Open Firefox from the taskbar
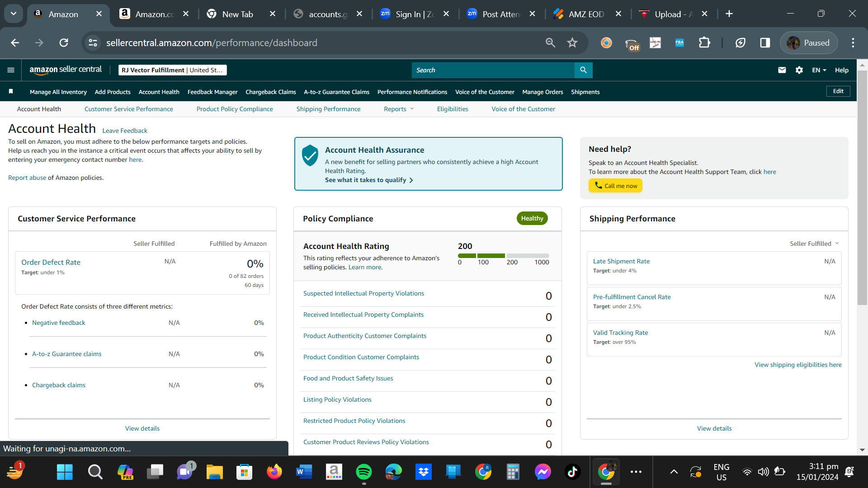The height and width of the screenshot is (488, 868). (274, 472)
